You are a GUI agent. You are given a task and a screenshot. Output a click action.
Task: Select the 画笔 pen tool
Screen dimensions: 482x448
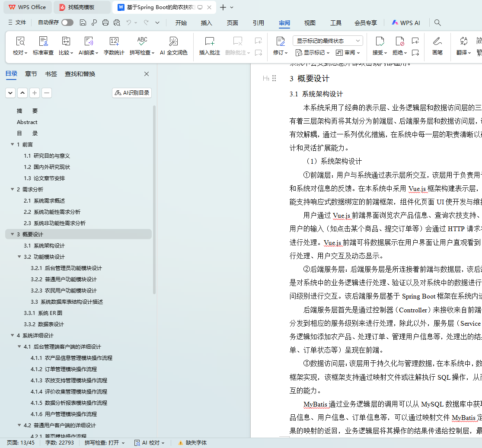click(x=437, y=41)
